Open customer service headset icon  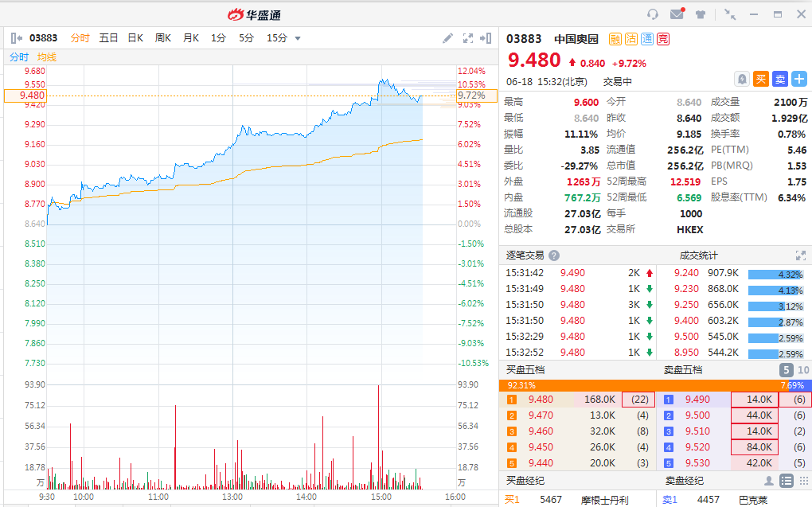pyautogui.click(x=653, y=14)
